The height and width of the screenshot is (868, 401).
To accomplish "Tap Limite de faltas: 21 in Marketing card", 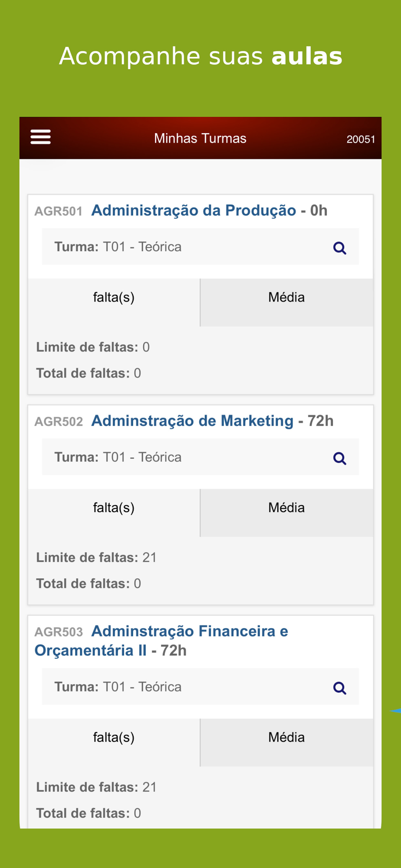I will click(x=96, y=557).
